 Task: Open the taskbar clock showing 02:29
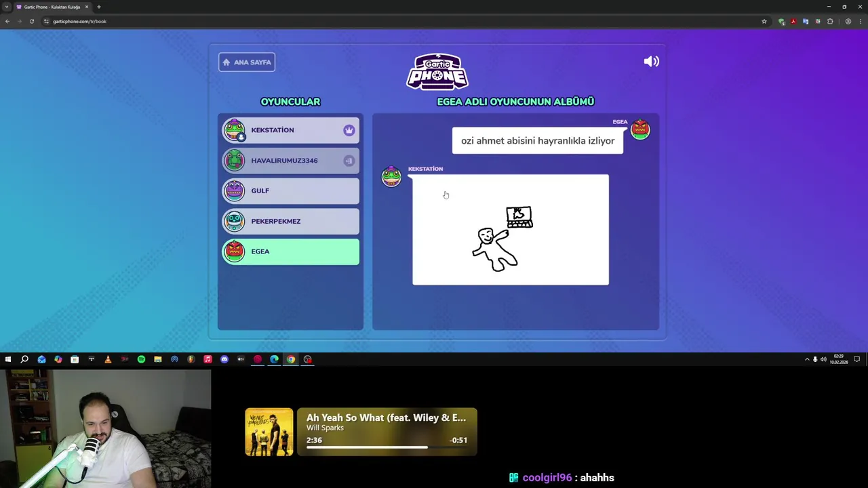[839, 359]
